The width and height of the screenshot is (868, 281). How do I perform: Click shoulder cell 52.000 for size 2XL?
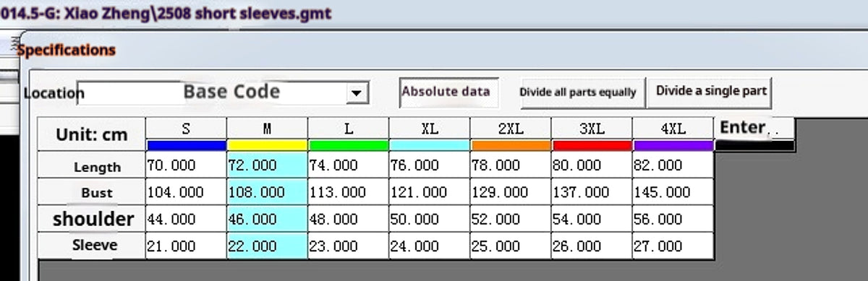click(510, 219)
